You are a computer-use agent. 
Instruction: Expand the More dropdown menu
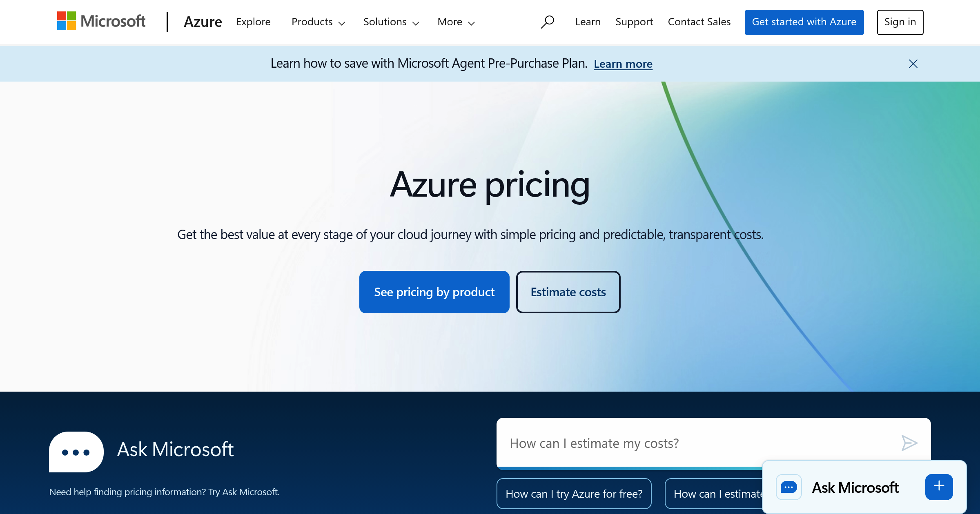coord(456,22)
